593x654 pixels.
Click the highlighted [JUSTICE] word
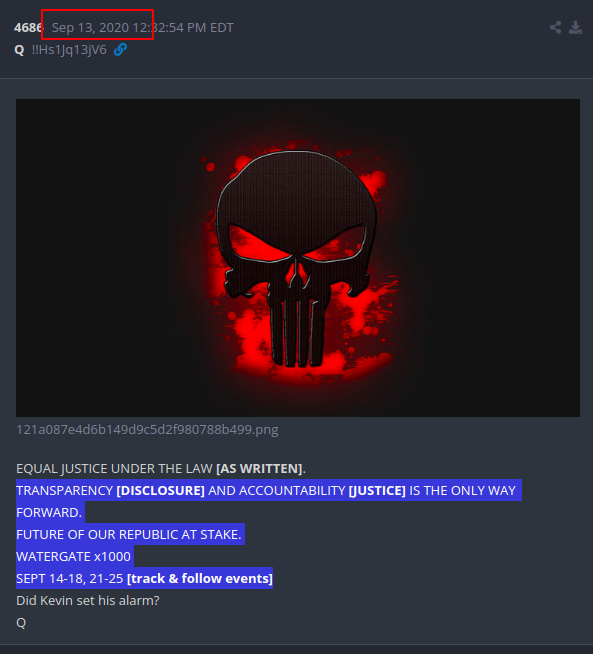tap(377, 490)
